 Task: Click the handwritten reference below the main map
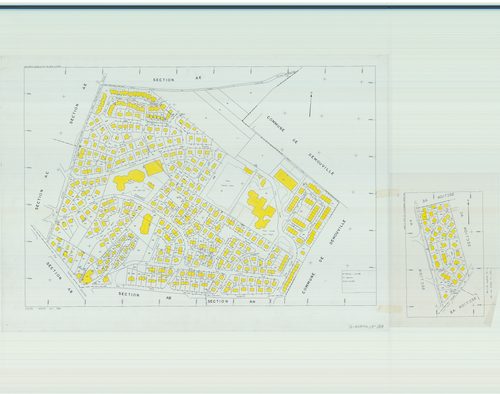[365, 326]
